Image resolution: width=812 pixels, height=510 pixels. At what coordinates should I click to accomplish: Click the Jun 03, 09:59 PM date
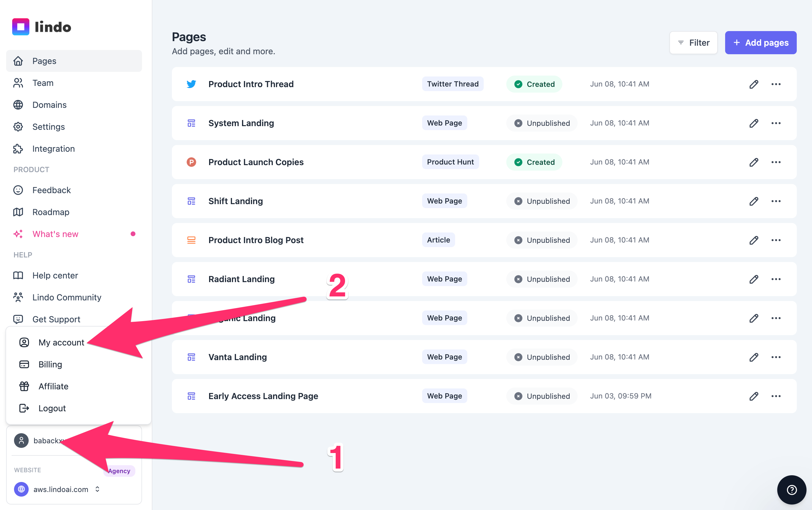tap(621, 396)
